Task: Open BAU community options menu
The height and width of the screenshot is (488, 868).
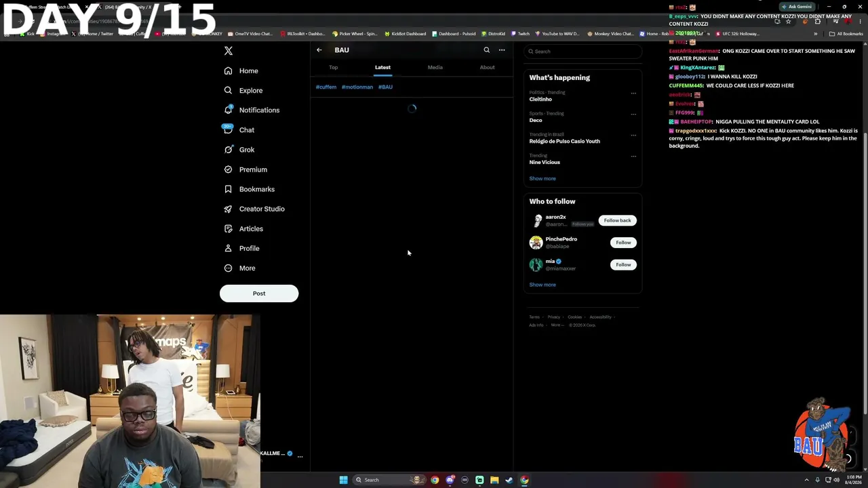Action: coord(502,50)
